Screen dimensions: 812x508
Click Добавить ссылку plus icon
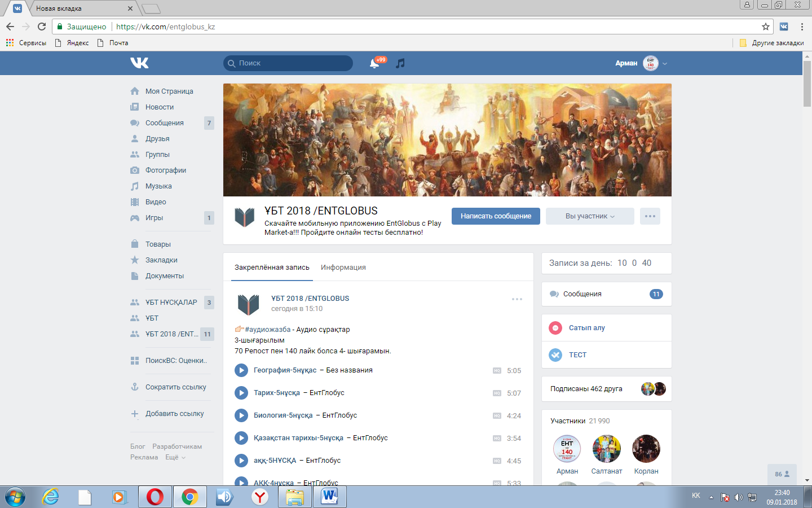tap(135, 414)
